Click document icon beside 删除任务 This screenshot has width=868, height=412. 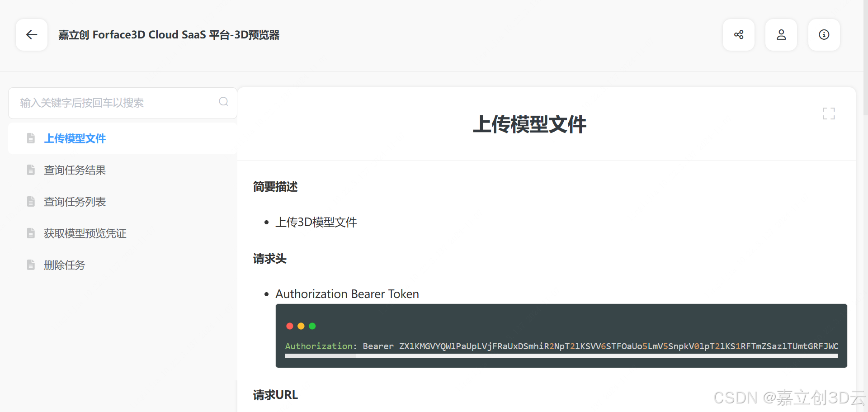(31, 265)
